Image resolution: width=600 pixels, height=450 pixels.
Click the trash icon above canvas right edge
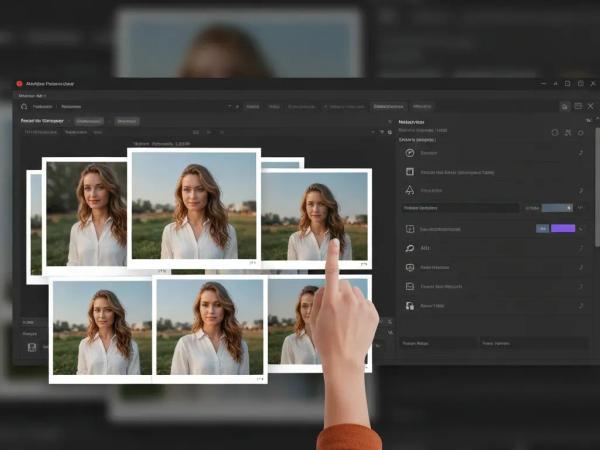pos(390,132)
